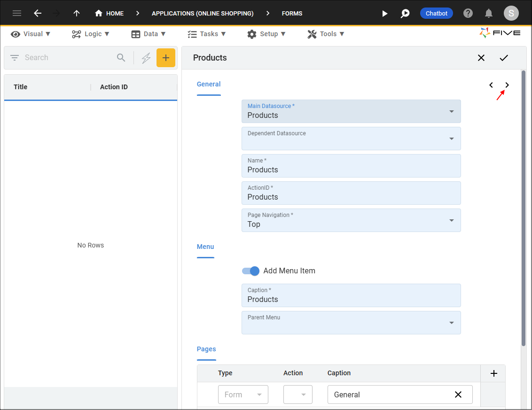Viewport: 532px width, 410px height.
Task: Open the page Type dropdown showing Form
Action: pos(243,395)
